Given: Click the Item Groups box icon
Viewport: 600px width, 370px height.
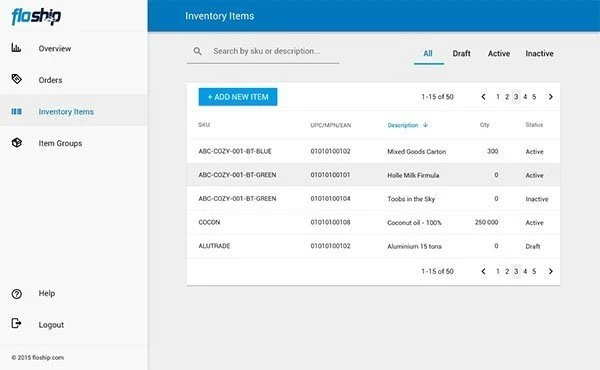Looking at the screenshot, I should coord(16,143).
